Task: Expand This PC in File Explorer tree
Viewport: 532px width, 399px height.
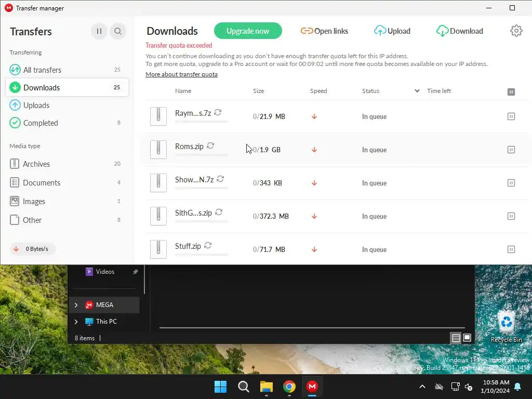Action: pos(76,321)
